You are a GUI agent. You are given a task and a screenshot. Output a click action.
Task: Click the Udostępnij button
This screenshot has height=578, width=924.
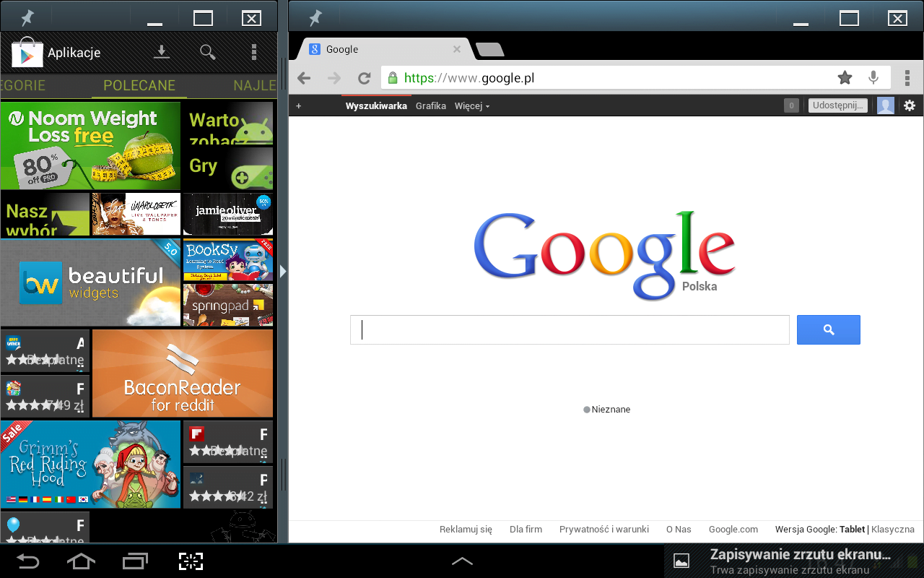pos(837,105)
